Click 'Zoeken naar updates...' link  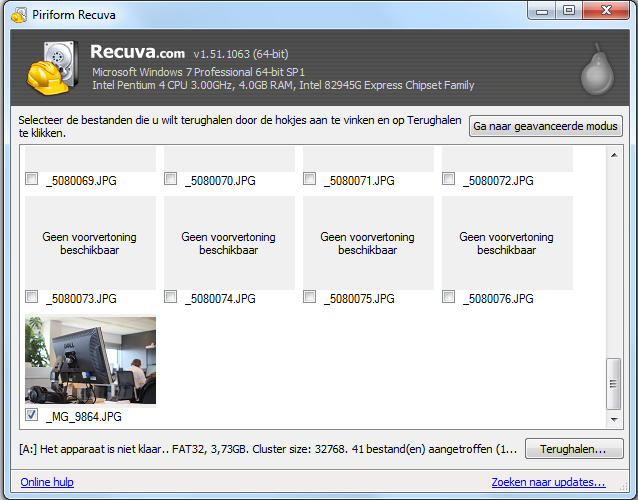[548, 482]
